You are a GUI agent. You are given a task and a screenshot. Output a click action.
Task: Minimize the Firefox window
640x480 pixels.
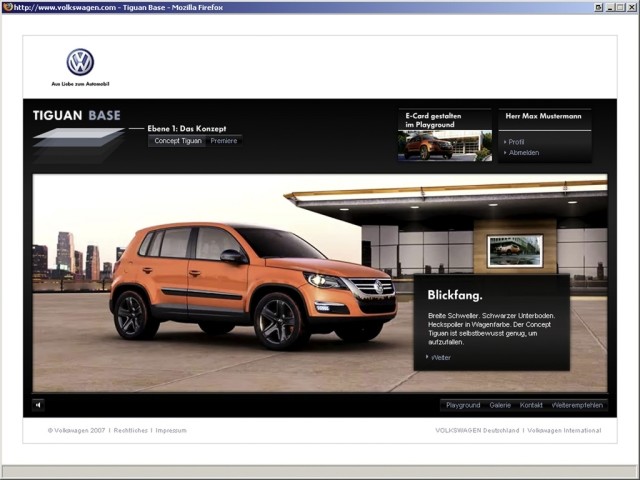pyautogui.click(x=610, y=7)
